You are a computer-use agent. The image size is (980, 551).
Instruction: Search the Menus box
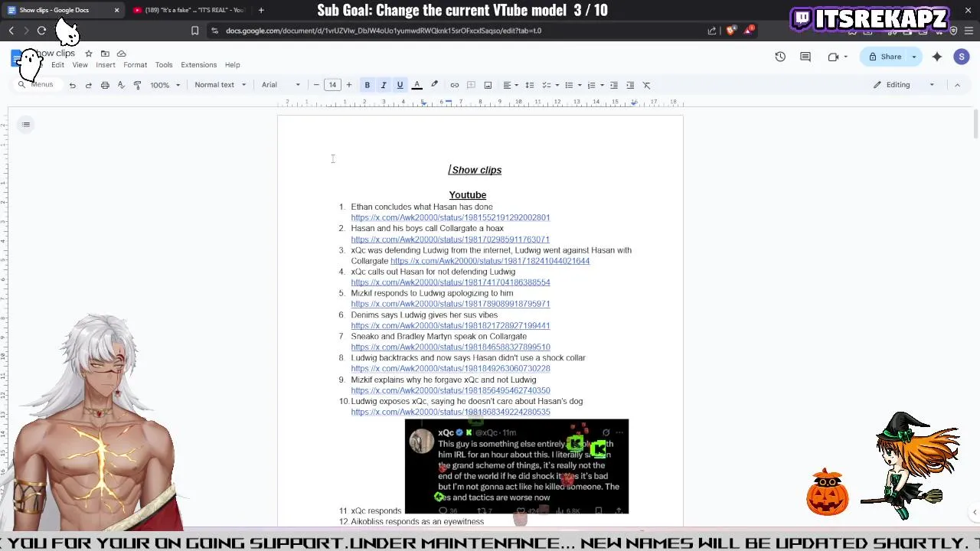(38, 85)
